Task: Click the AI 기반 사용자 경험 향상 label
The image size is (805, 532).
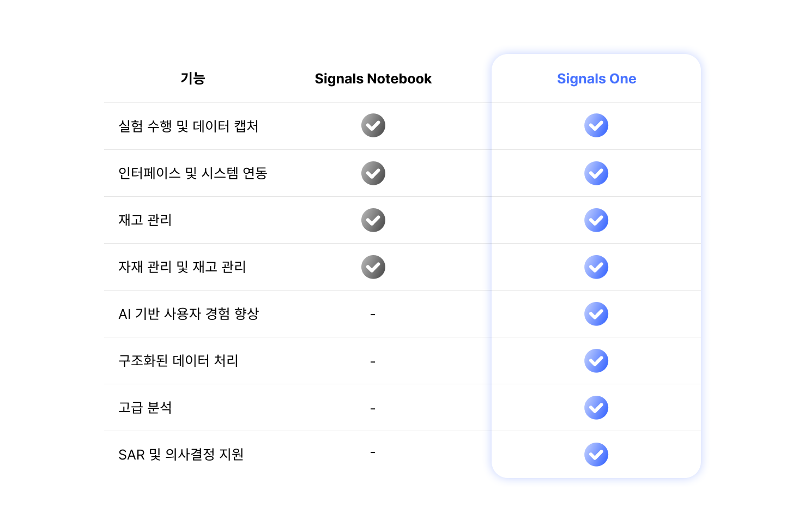Action: pyautogui.click(x=189, y=314)
